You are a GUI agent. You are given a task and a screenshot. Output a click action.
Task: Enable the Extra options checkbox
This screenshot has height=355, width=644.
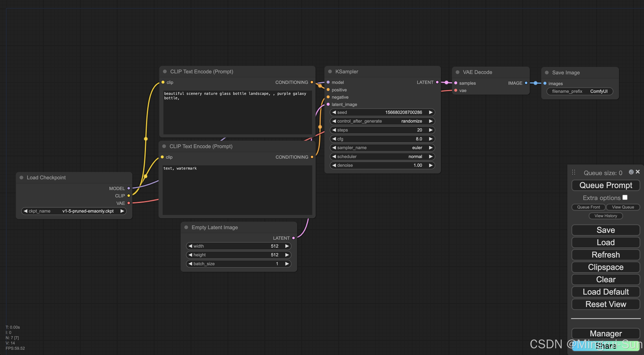coord(625,197)
